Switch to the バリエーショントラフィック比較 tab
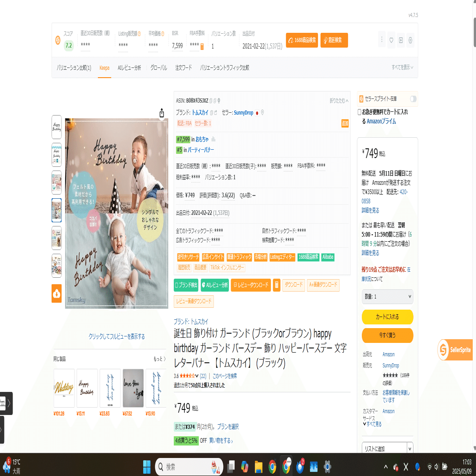This screenshot has width=476, height=476. coord(225,67)
